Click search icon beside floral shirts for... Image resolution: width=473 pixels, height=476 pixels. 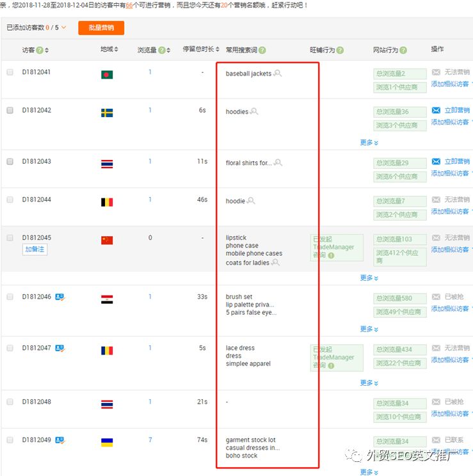[278, 163]
